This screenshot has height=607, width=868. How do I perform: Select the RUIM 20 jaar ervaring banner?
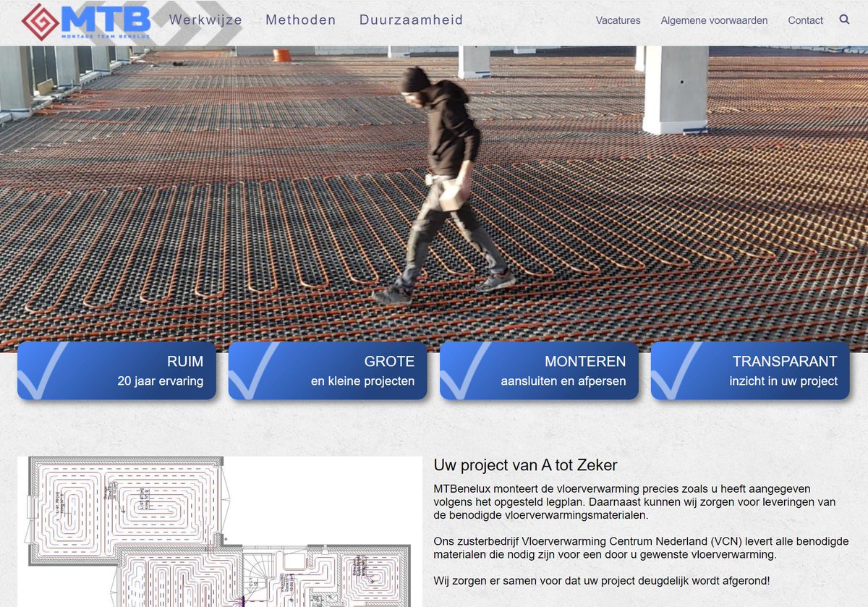pos(116,370)
